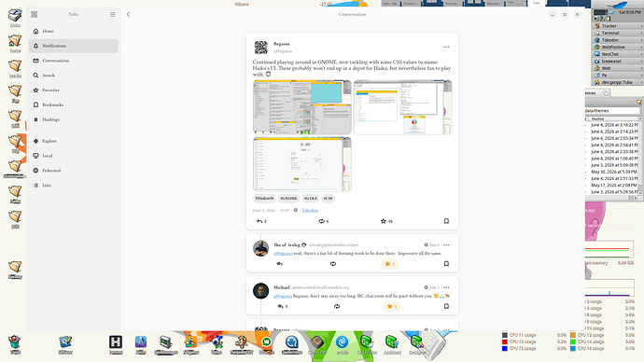
Task: Toggle favorite star on Michael's reply
Action: click(392, 307)
